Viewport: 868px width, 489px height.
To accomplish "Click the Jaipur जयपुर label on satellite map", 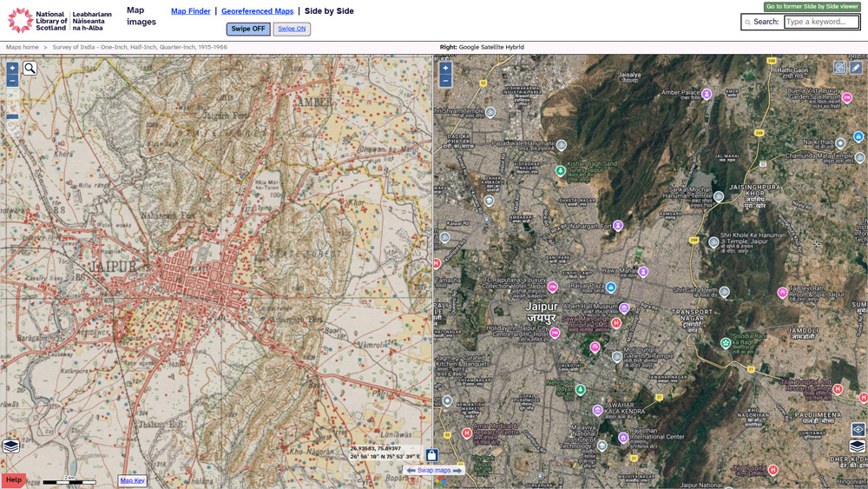I will click(x=542, y=313).
